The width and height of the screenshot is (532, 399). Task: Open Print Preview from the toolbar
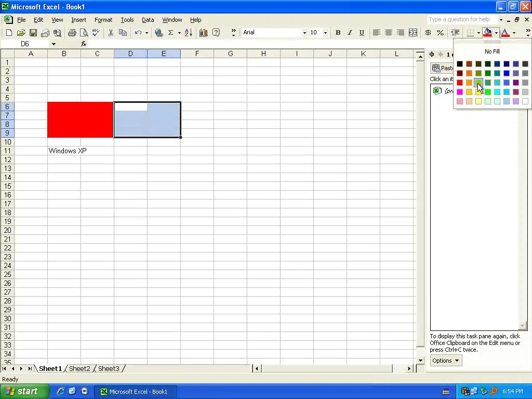coord(84,33)
